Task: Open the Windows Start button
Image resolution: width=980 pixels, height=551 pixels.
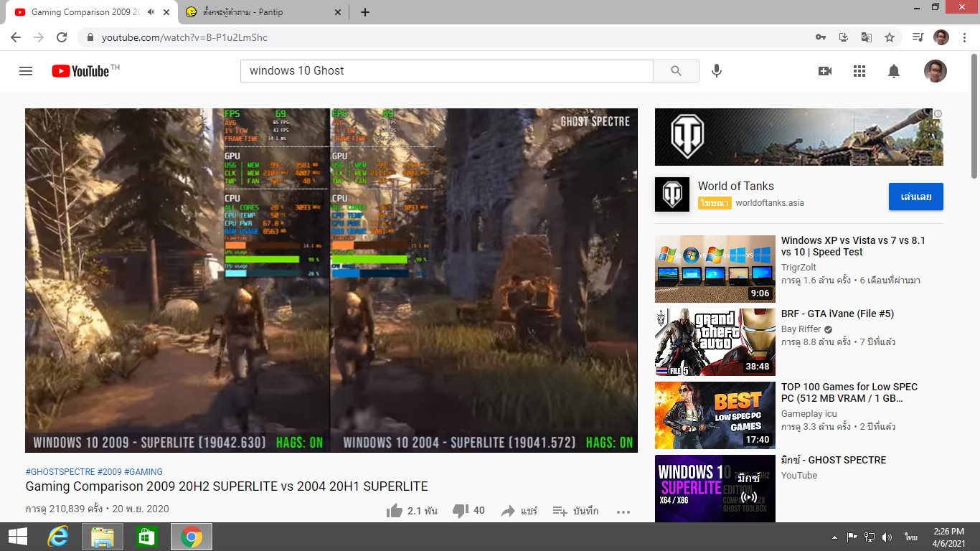Action: (x=18, y=537)
